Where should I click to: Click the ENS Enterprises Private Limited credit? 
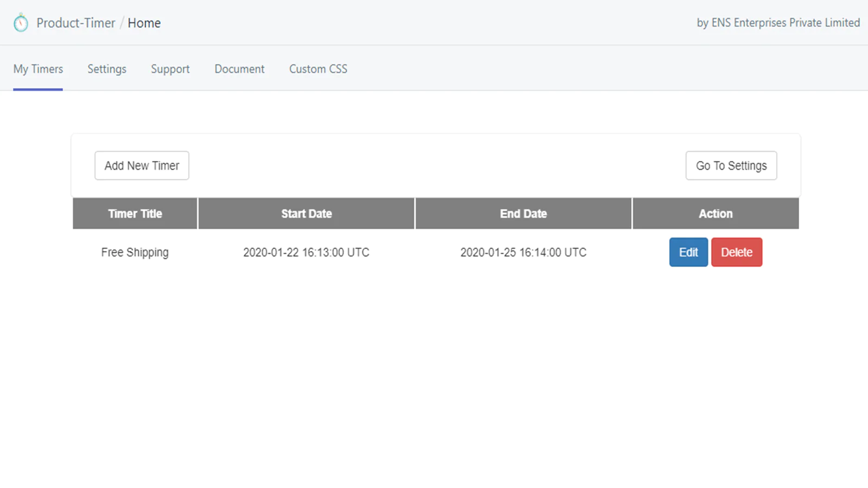(x=778, y=23)
